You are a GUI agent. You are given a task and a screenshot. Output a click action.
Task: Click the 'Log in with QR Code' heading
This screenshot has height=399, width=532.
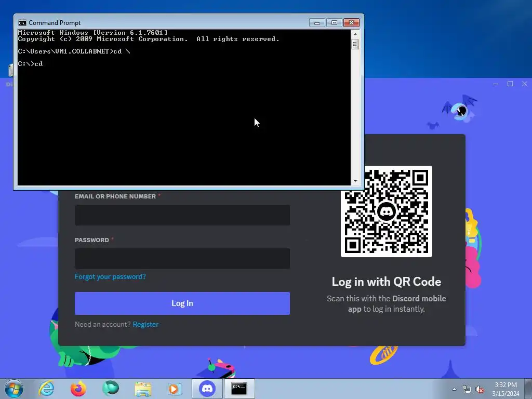387,282
